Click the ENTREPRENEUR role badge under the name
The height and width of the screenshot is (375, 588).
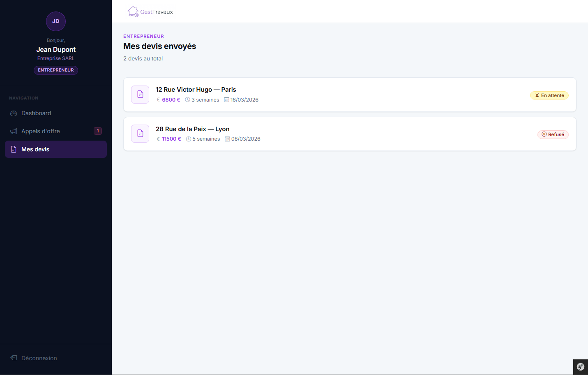[56, 70]
